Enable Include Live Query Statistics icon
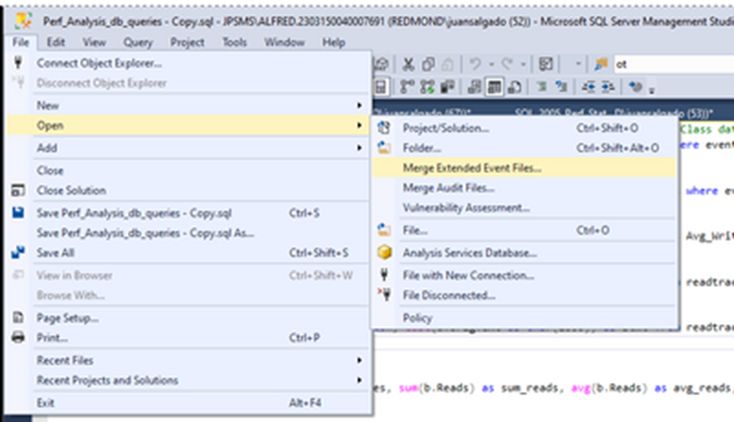This screenshot has height=422, width=734. pyautogui.click(x=427, y=87)
